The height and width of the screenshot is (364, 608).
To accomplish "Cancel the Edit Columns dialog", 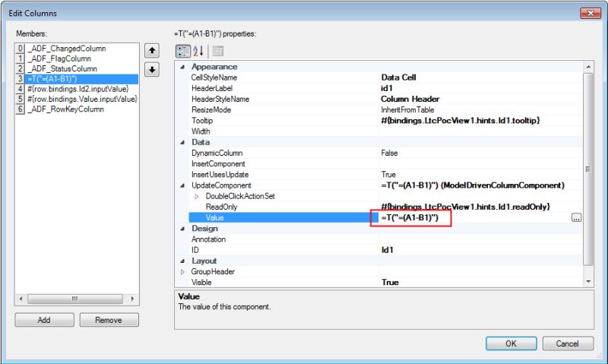I will (x=568, y=343).
